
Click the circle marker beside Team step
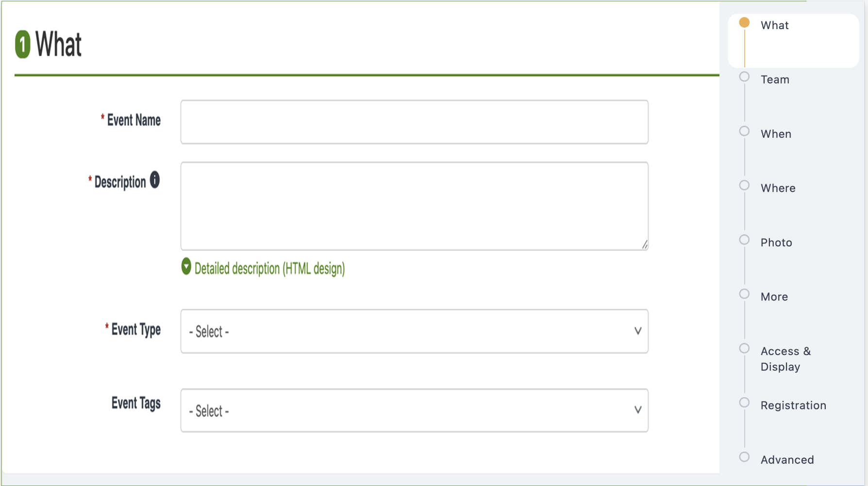(x=744, y=76)
